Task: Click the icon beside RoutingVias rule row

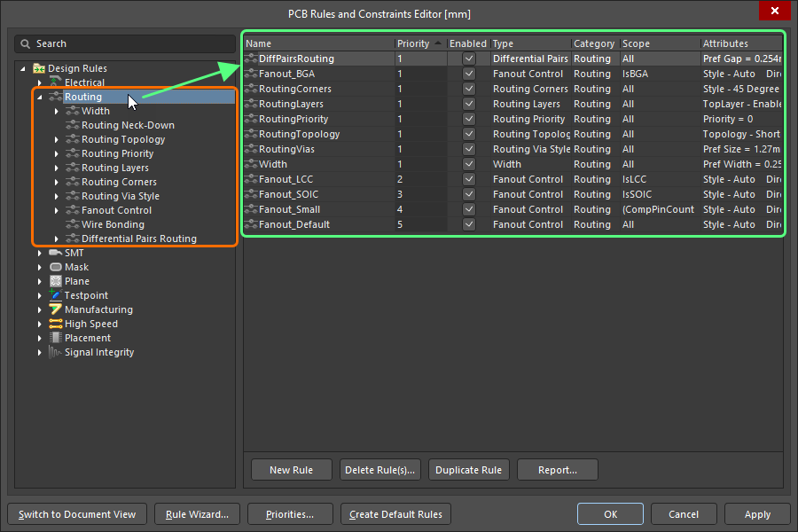Action: pyautogui.click(x=251, y=149)
